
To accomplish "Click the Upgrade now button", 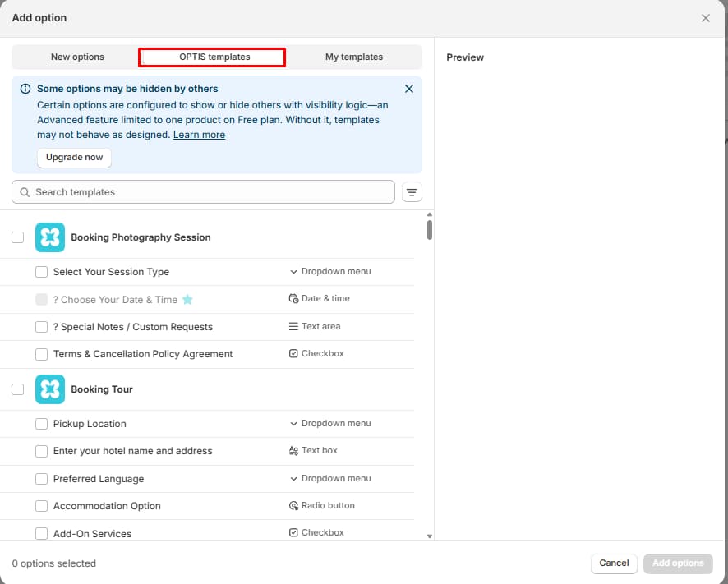I will (74, 158).
